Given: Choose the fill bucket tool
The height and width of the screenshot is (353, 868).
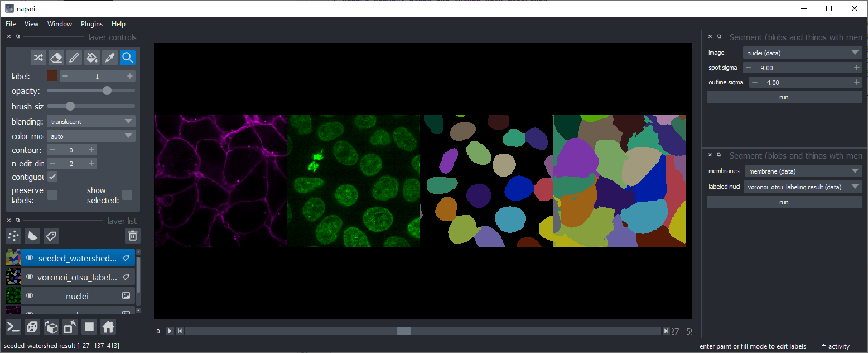Looking at the screenshot, I should point(91,58).
